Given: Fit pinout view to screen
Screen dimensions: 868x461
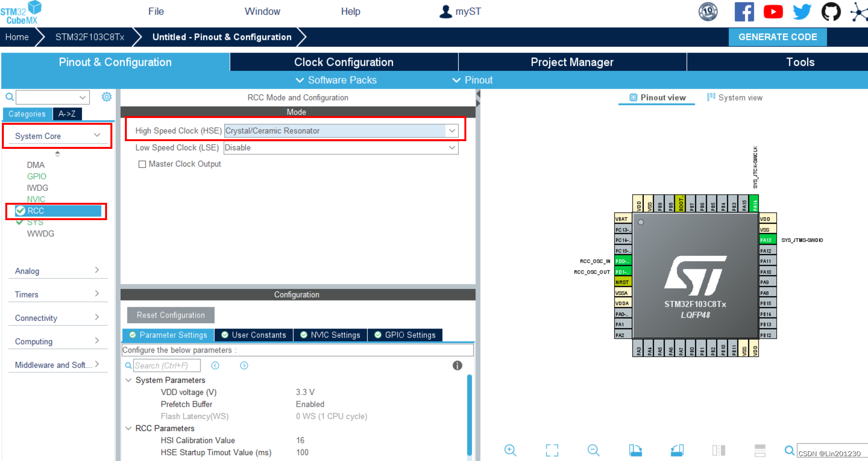Looking at the screenshot, I should pyautogui.click(x=552, y=450).
